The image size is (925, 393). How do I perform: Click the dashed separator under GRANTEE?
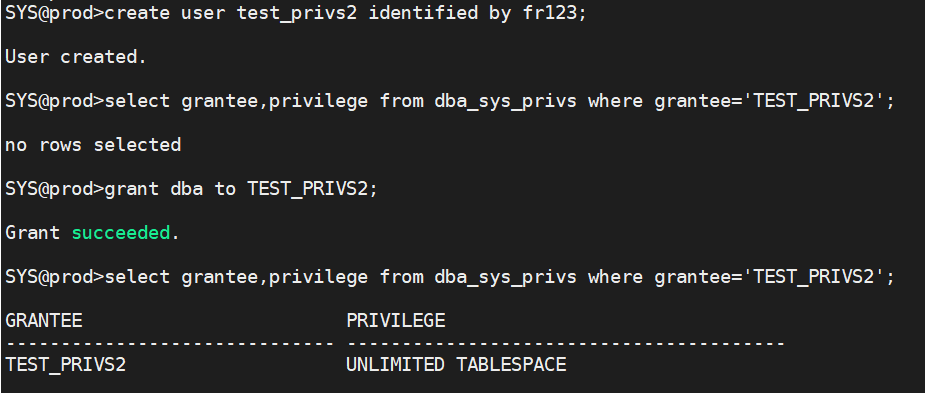pos(170,343)
